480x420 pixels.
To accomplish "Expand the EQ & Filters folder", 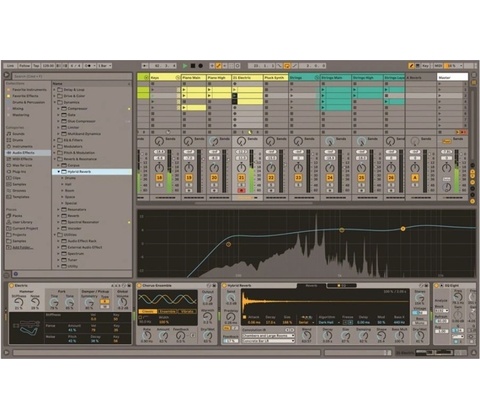I will (x=54, y=140).
